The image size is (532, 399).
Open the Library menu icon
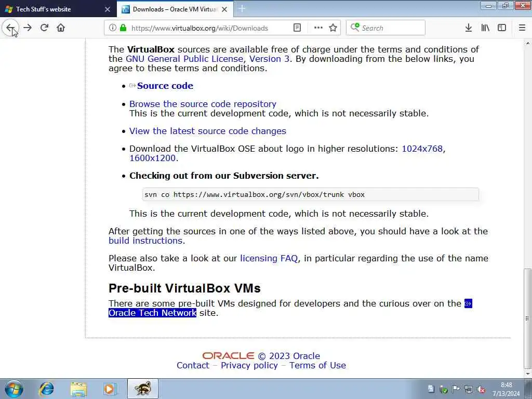(485, 28)
